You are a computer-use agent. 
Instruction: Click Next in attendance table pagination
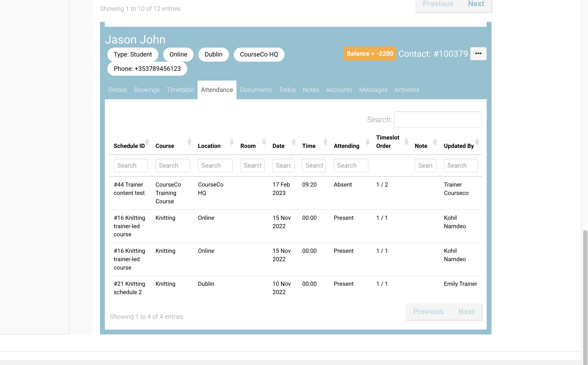466,311
